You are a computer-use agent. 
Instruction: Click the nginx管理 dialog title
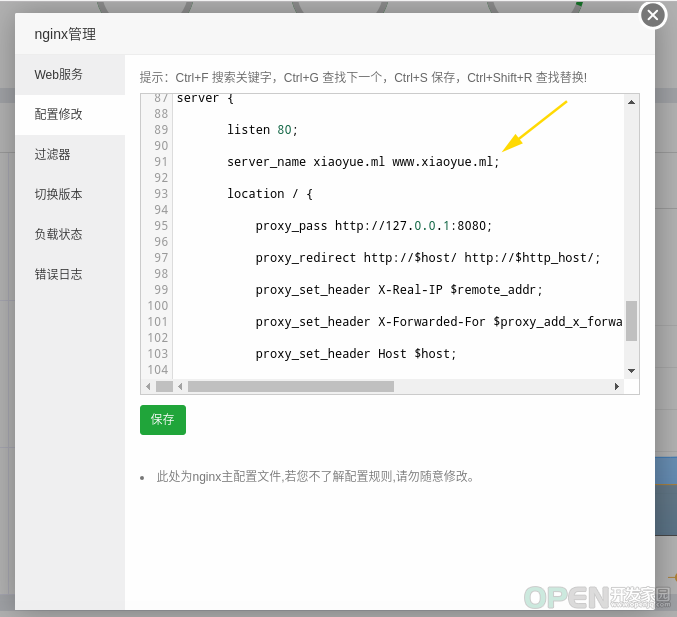tap(65, 34)
